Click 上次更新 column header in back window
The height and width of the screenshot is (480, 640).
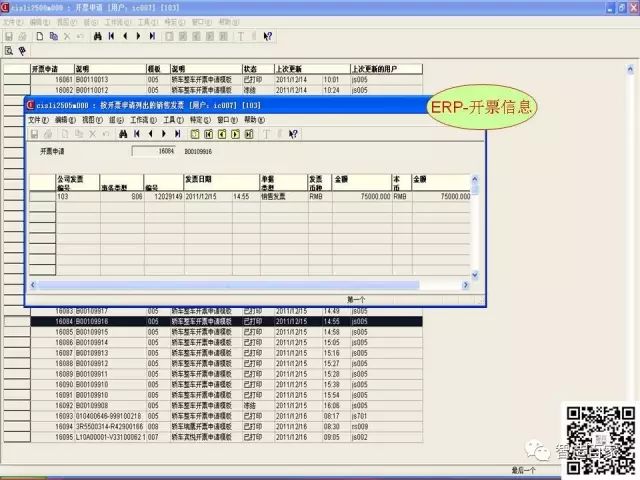pos(312,69)
